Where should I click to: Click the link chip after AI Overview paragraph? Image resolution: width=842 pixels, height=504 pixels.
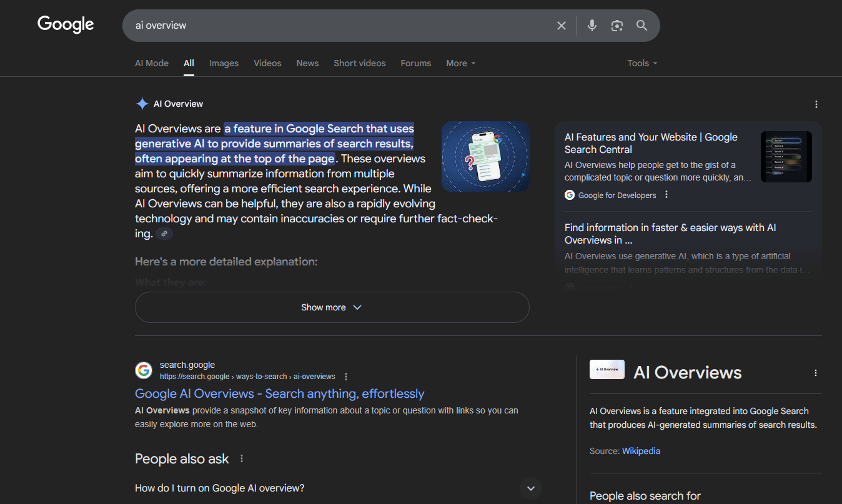click(x=164, y=234)
